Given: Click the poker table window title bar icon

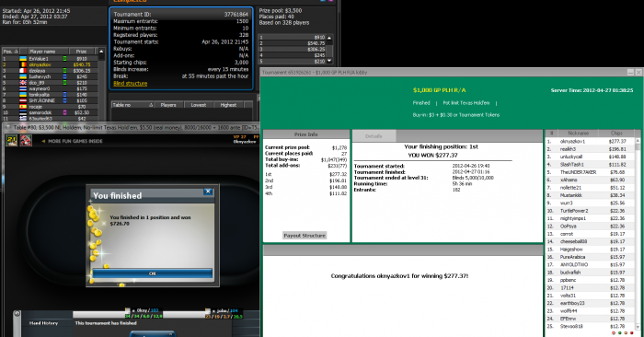Looking at the screenshot, I should (x=7, y=127).
